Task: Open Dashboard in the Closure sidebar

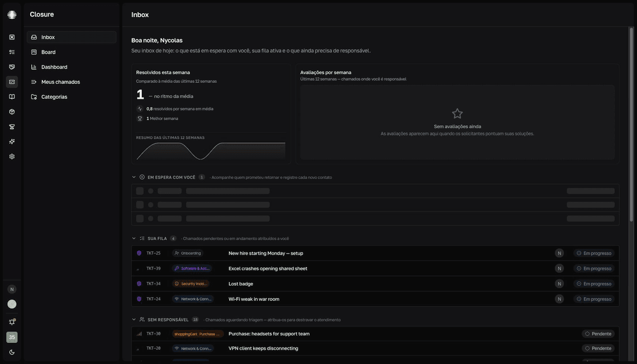Action: click(72, 67)
